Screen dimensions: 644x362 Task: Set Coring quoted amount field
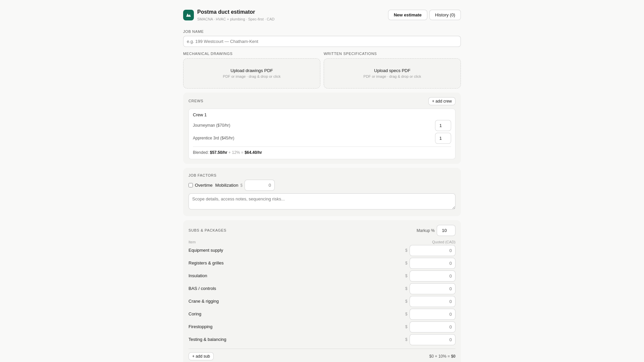click(x=432, y=314)
